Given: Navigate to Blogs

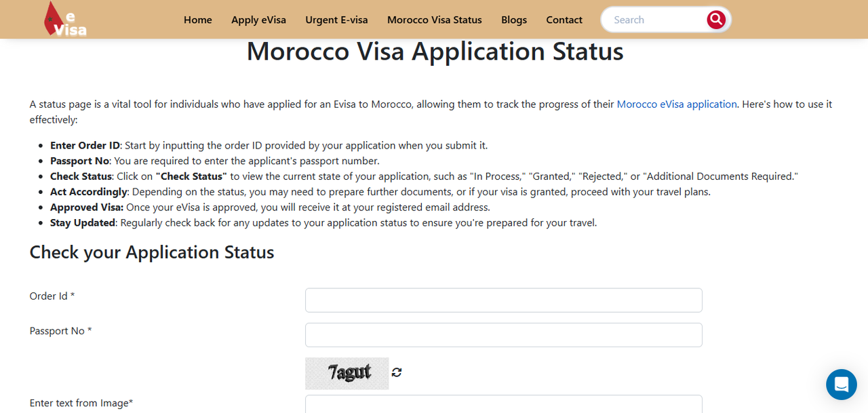Looking at the screenshot, I should tap(514, 20).
